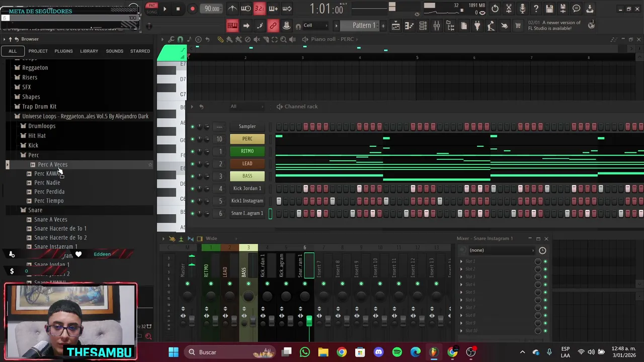Mute the Sampler channel green light
The height and width of the screenshot is (362, 644).
coord(192,127)
